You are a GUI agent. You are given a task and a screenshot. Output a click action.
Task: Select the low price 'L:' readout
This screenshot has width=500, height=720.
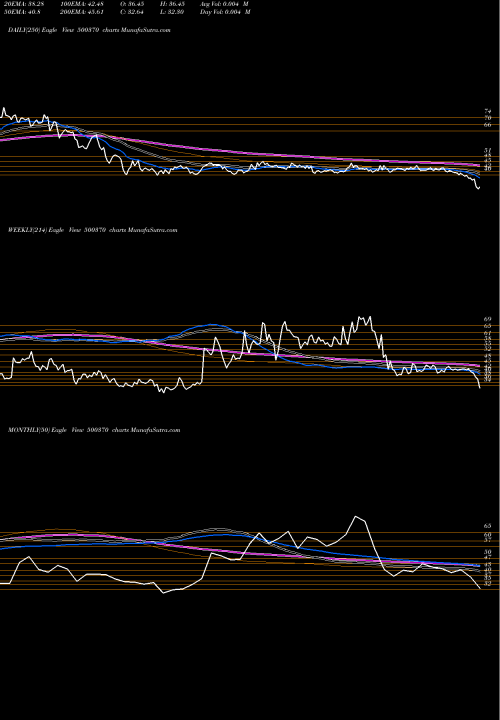(172, 12)
